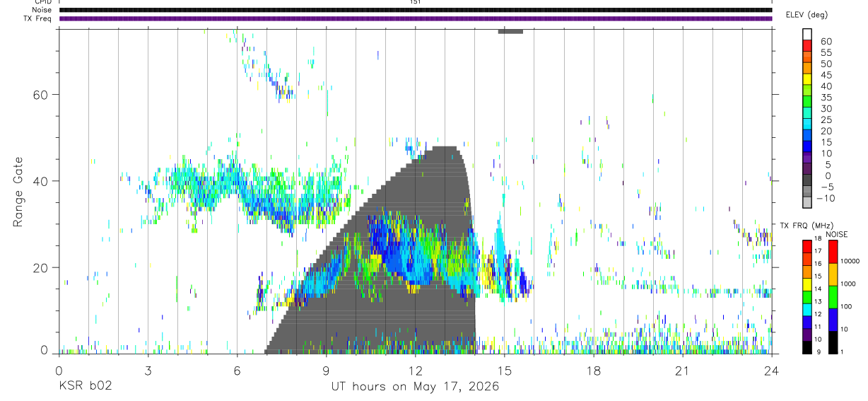Click the "17" label on the TX FRQ colorbar
868x401 pixels.
[x=818, y=251]
